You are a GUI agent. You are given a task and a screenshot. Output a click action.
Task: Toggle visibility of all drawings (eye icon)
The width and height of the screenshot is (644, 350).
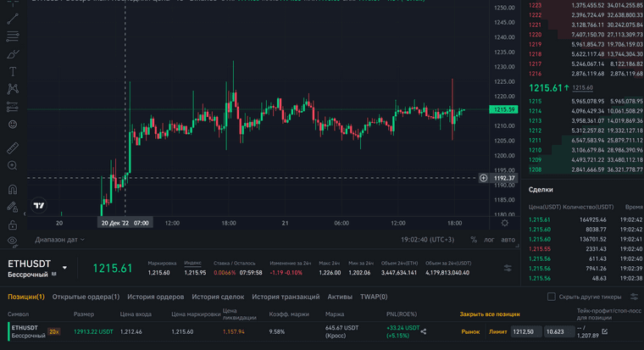13,242
